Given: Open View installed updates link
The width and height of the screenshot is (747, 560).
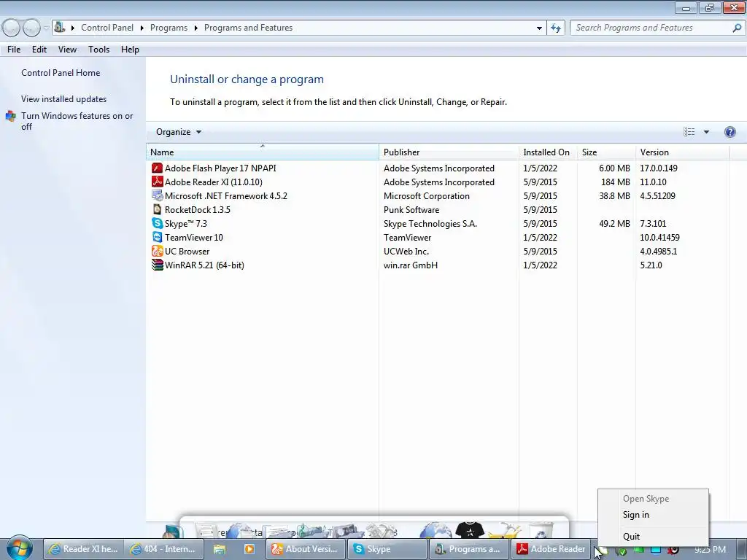Looking at the screenshot, I should [64, 99].
